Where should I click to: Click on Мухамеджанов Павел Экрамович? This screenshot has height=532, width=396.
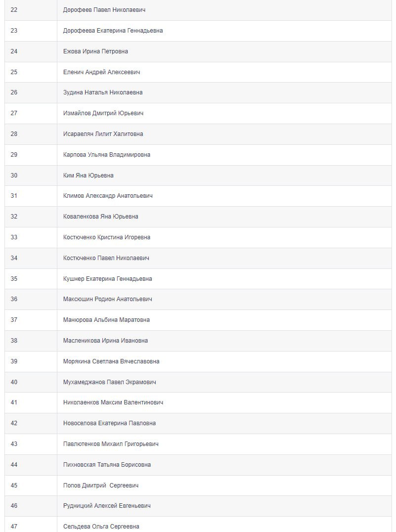110,382
